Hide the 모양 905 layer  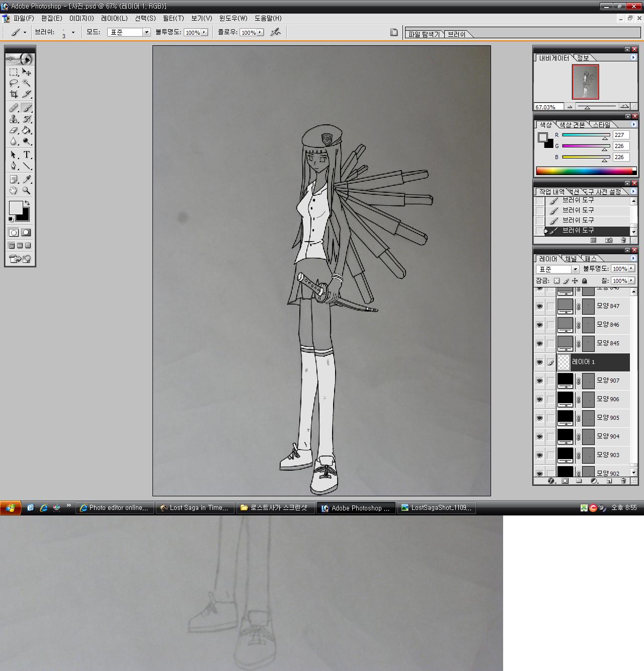click(x=539, y=418)
